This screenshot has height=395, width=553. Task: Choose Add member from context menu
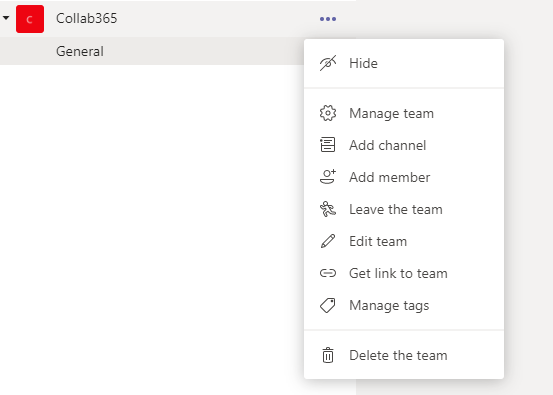coord(404,177)
